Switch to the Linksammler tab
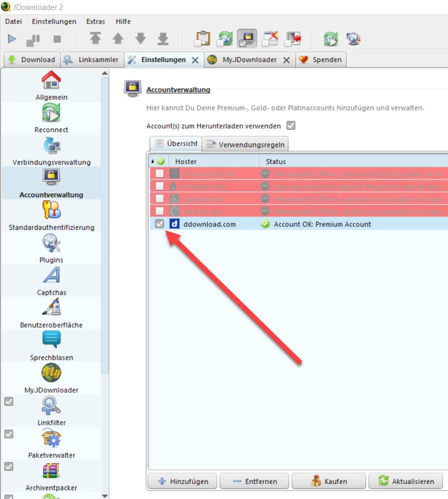This screenshot has width=448, height=499. click(x=92, y=60)
